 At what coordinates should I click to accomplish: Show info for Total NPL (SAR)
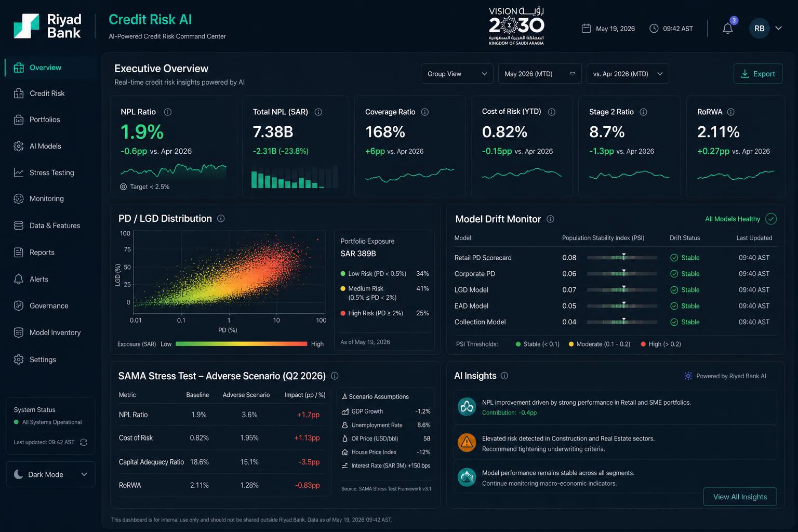pyautogui.click(x=318, y=112)
